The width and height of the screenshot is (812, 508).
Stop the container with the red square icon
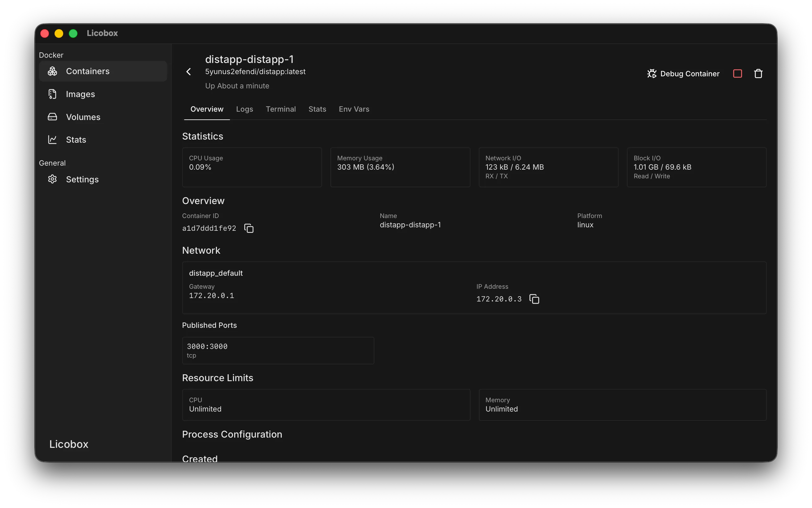[x=738, y=74]
